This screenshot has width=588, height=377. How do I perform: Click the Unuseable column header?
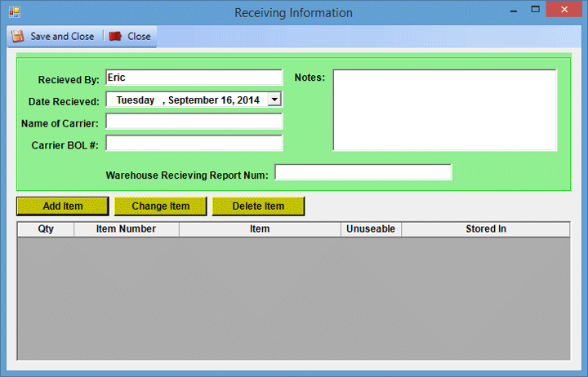[x=371, y=229]
